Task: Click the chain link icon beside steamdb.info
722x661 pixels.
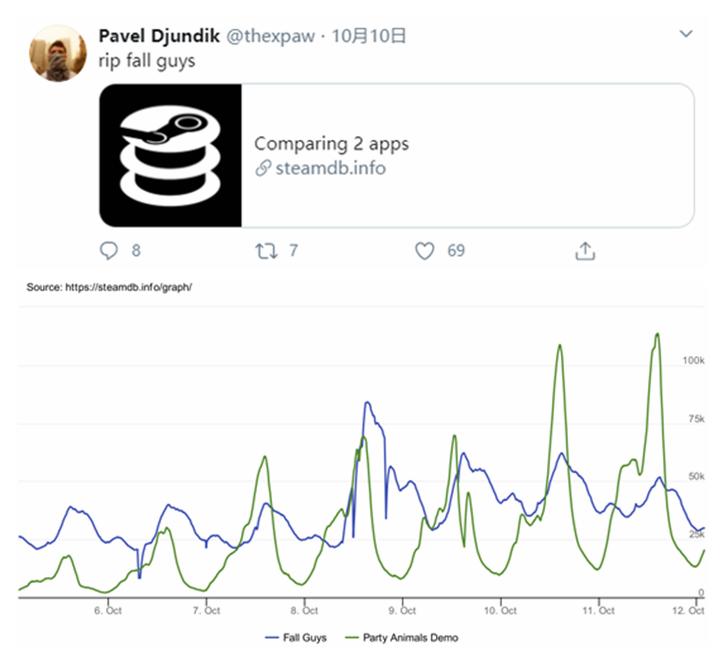Action: 263,169
